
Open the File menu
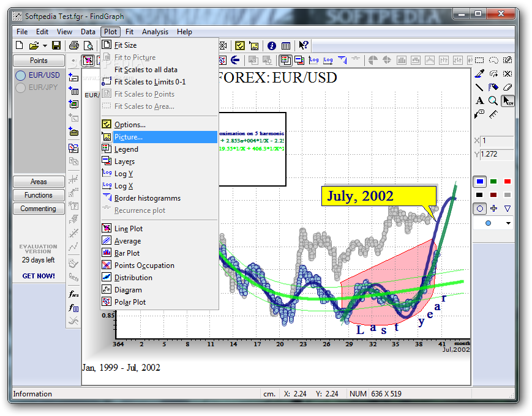[22, 32]
